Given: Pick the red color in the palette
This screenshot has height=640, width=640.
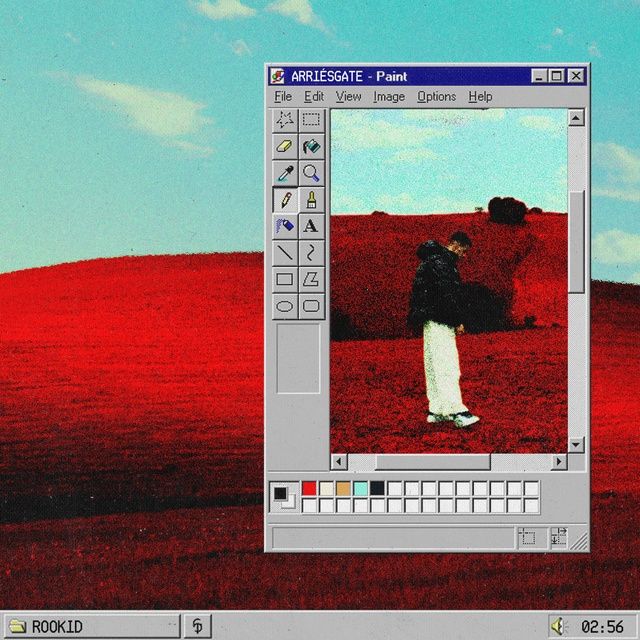Looking at the screenshot, I should [310, 488].
